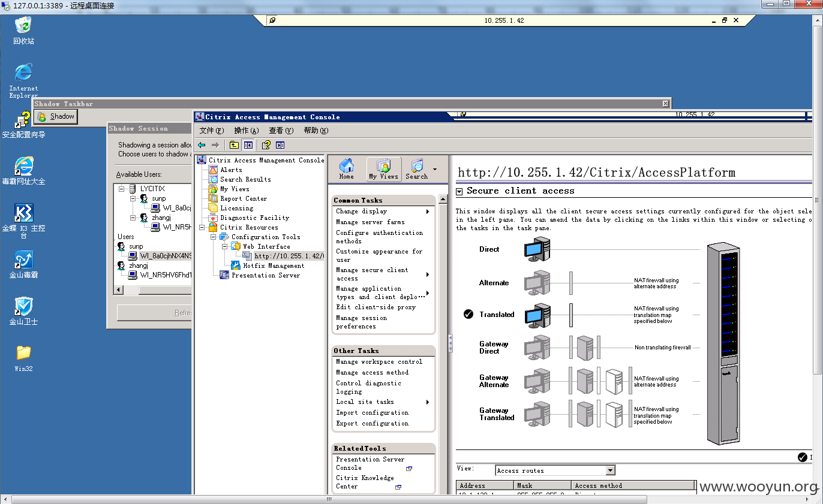823x504 pixels.
Task: Open the 查看(V) menu
Action: (281, 131)
